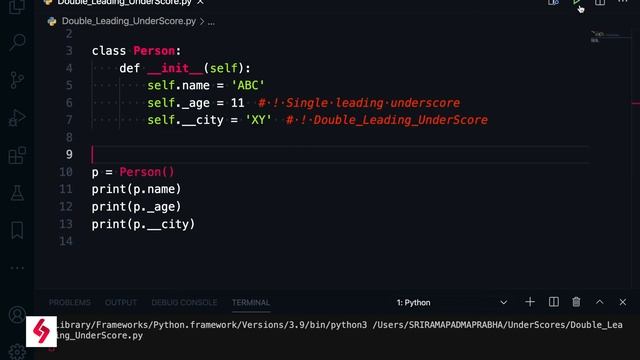Maximize the panel with the up chevron
This screenshot has height=360, width=640.
pyautogui.click(x=599, y=302)
